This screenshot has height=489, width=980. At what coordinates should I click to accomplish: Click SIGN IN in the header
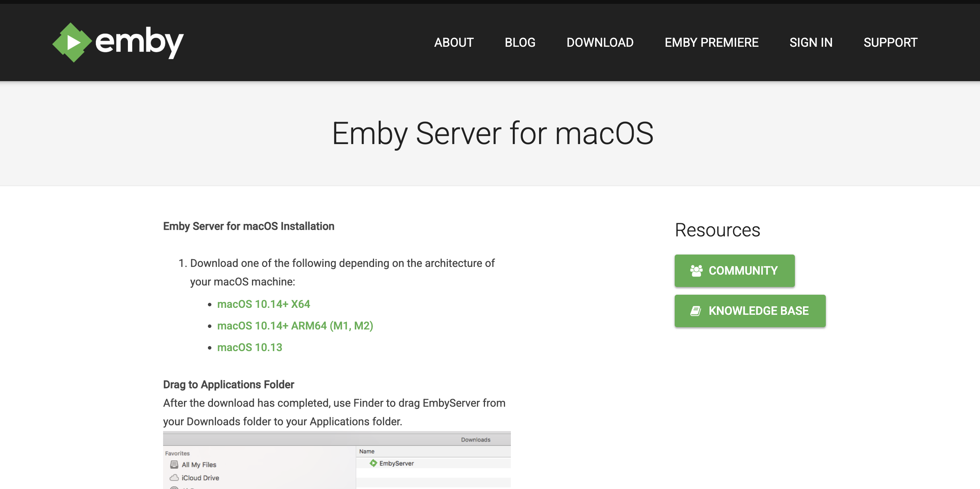tap(811, 42)
